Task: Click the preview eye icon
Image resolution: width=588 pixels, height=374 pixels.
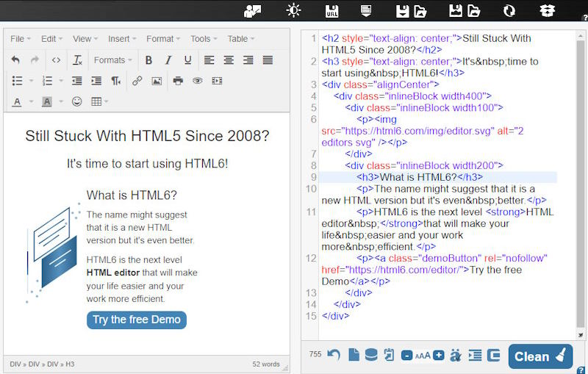Action: pos(198,81)
